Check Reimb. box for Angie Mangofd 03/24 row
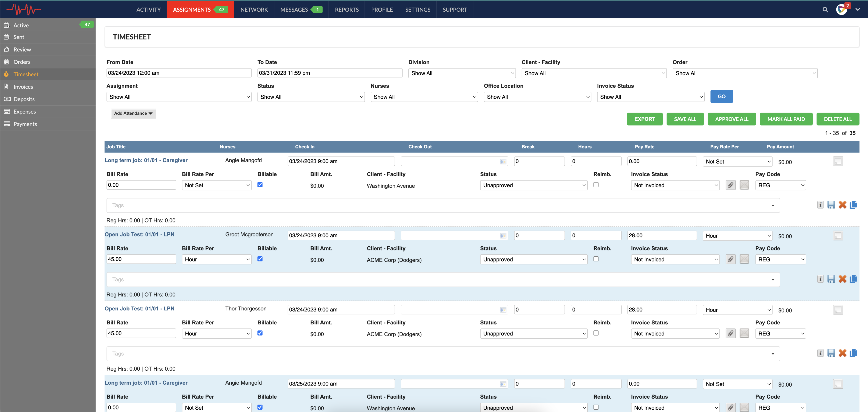The height and width of the screenshot is (412, 868). [x=596, y=185]
